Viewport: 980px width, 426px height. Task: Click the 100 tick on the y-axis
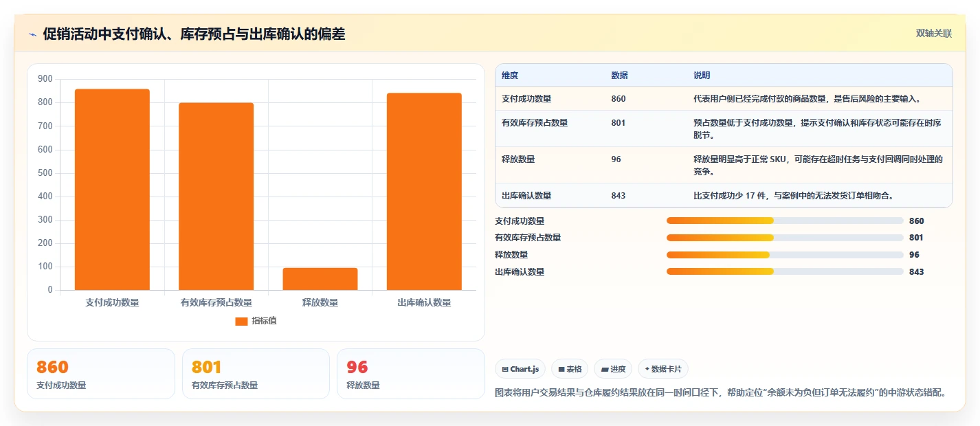coord(45,267)
